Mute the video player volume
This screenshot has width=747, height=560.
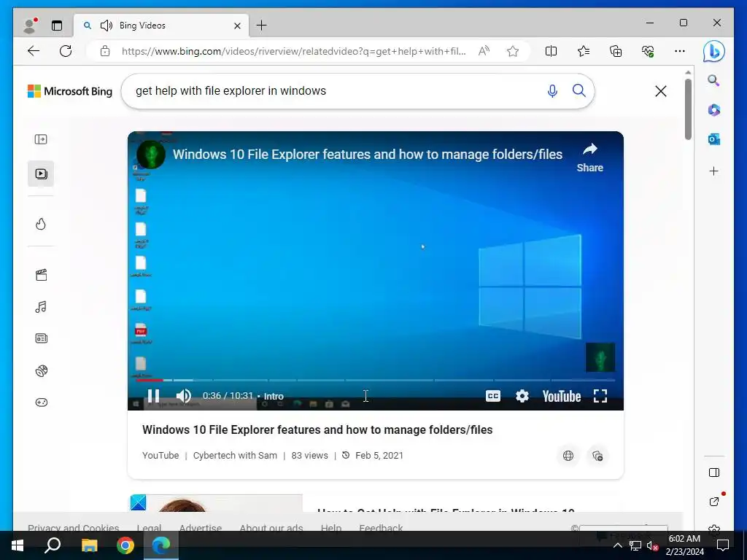(183, 396)
